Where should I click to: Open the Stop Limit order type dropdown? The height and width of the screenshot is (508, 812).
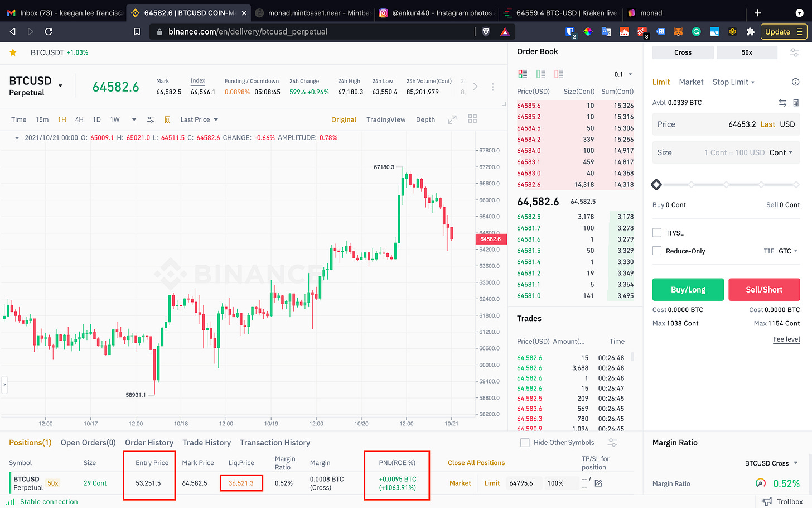pyautogui.click(x=733, y=82)
